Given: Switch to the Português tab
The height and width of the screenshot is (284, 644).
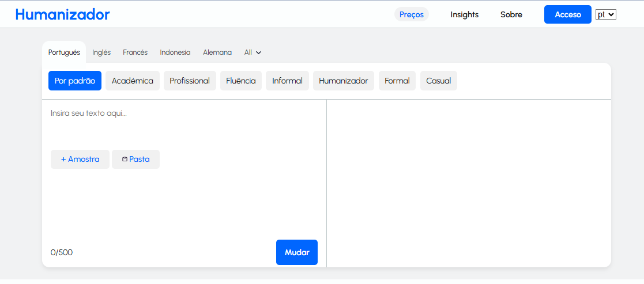Looking at the screenshot, I should [x=64, y=52].
